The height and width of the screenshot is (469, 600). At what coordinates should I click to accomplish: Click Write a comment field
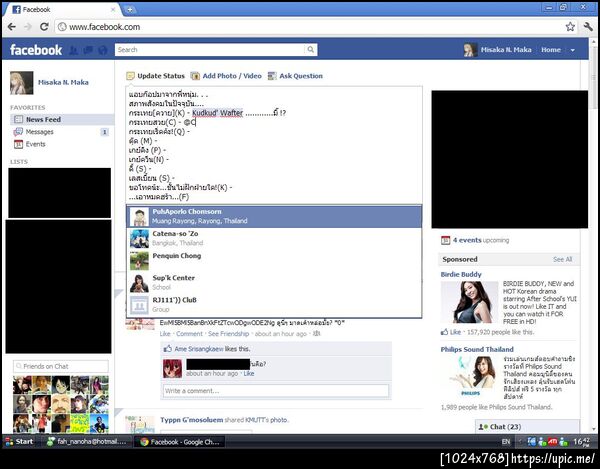pyautogui.click(x=276, y=391)
